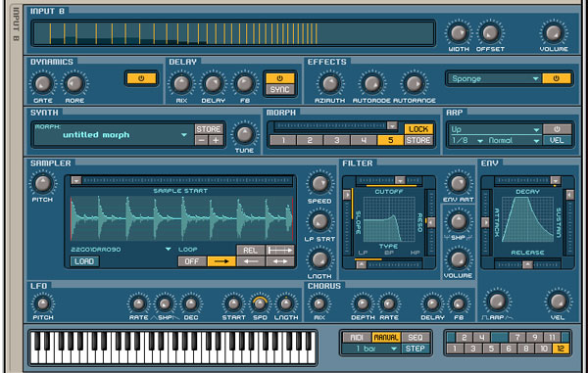
Task: Select bidirectional loop arrow button
Action: point(280,261)
